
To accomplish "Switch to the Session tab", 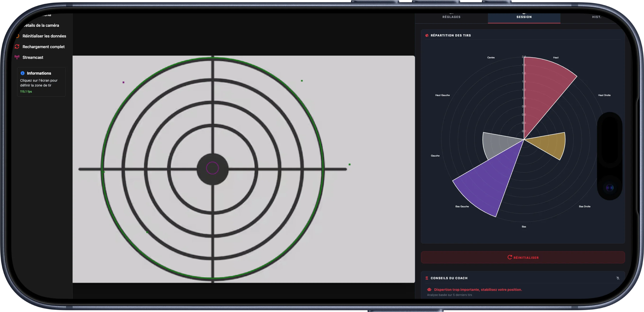I will point(524,17).
